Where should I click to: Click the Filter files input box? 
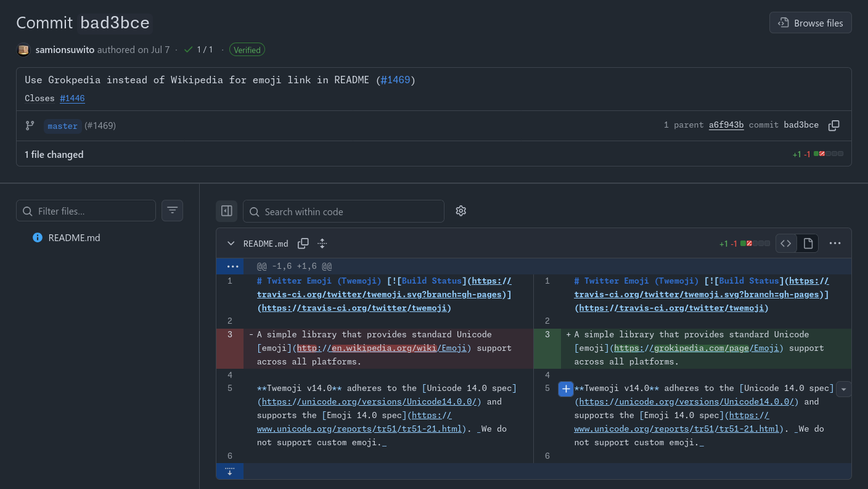[x=86, y=211]
